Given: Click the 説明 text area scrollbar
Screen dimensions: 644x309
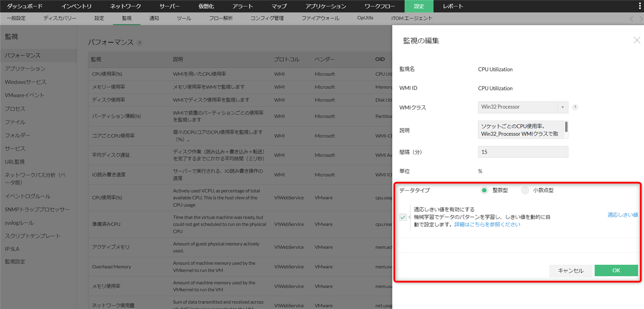Looking at the screenshot, I should click(x=566, y=127).
